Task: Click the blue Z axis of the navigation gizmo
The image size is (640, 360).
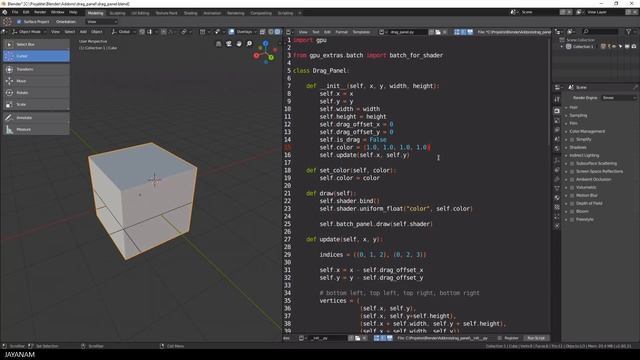Action: (x=266, y=43)
